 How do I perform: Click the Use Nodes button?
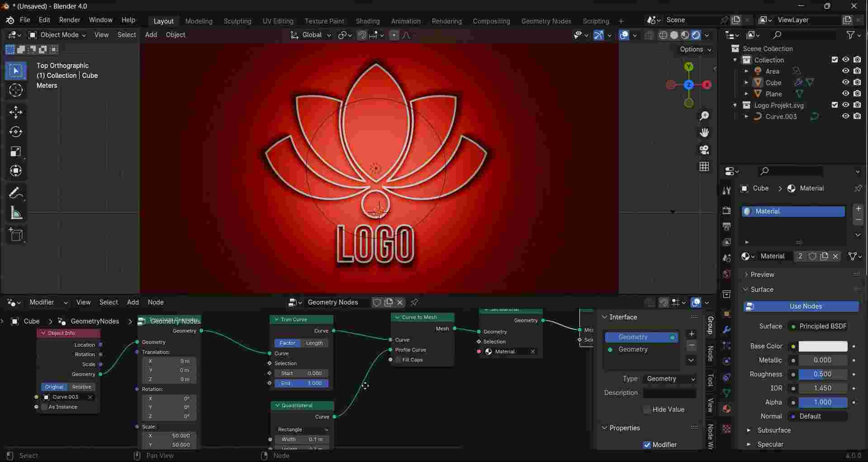[x=801, y=306]
